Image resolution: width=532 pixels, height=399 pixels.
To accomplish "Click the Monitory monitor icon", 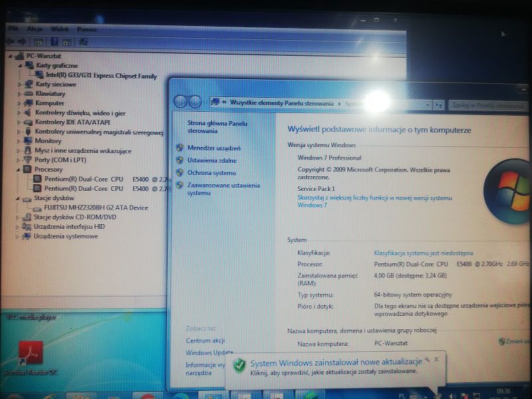I will (x=28, y=141).
